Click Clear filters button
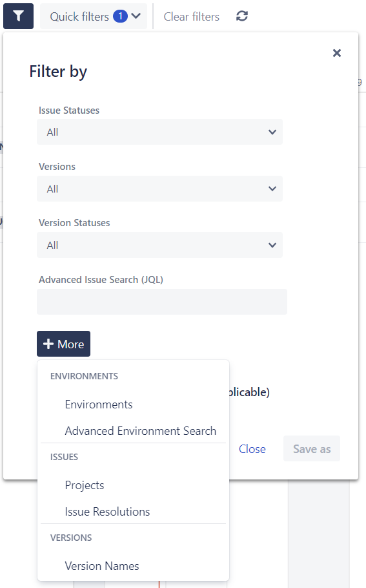Screen dimensions: 366x588 coord(192,17)
